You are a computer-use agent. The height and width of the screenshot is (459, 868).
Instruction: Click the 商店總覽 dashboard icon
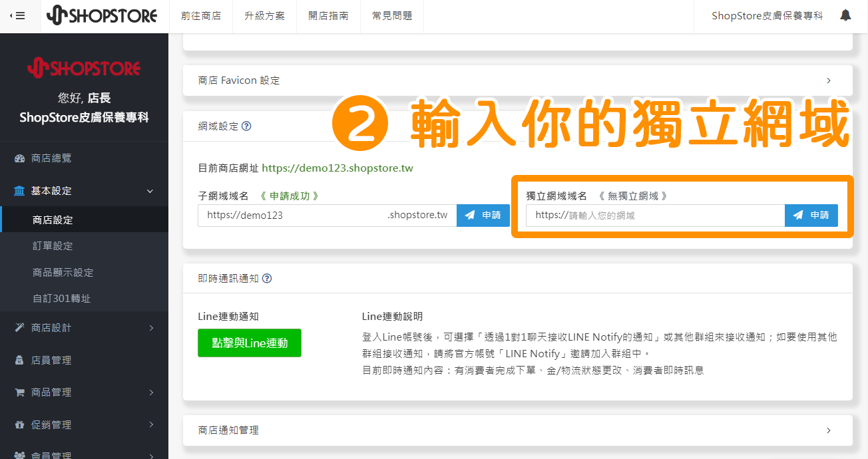point(20,158)
